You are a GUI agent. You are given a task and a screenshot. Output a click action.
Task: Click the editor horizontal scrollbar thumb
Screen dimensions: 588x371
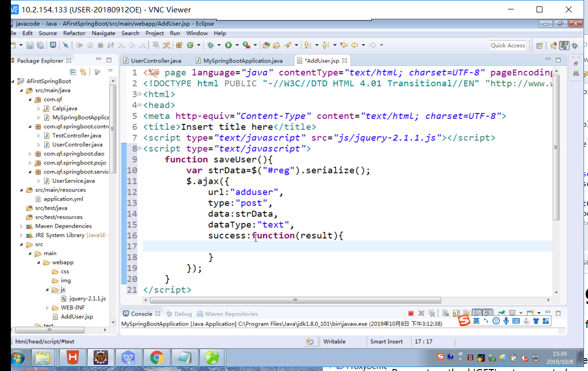click(x=295, y=300)
